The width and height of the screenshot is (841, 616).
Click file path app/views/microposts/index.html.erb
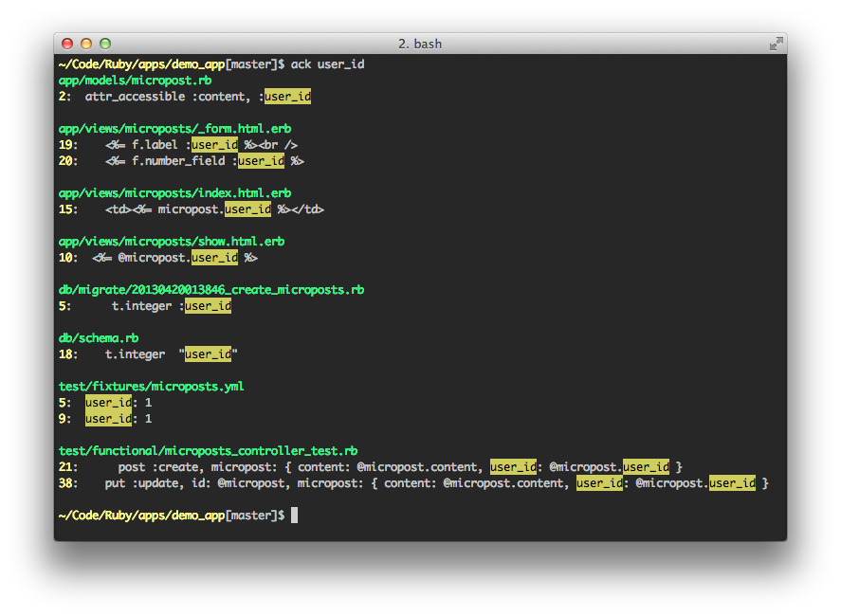coord(174,193)
